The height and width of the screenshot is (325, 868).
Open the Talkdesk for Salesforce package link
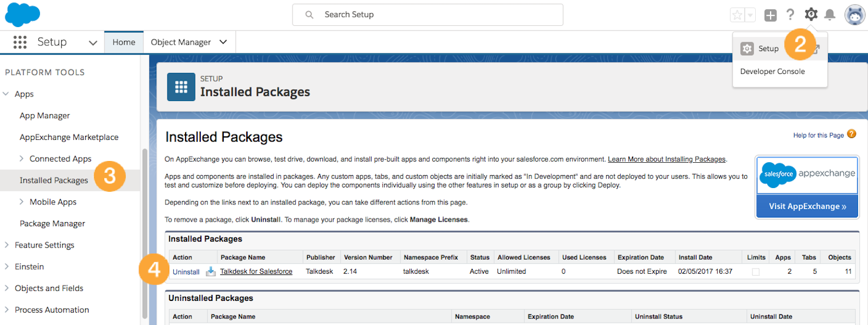pos(256,272)
